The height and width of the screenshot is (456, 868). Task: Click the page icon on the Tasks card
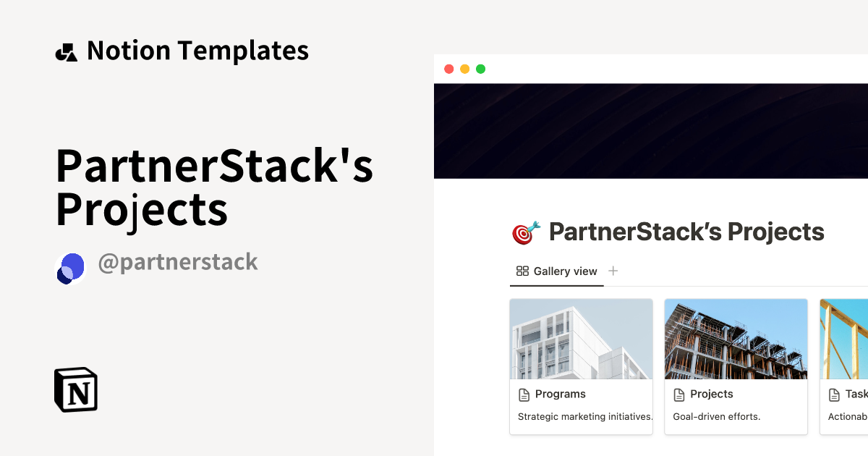pyautogui.click(x=833, y=394)
